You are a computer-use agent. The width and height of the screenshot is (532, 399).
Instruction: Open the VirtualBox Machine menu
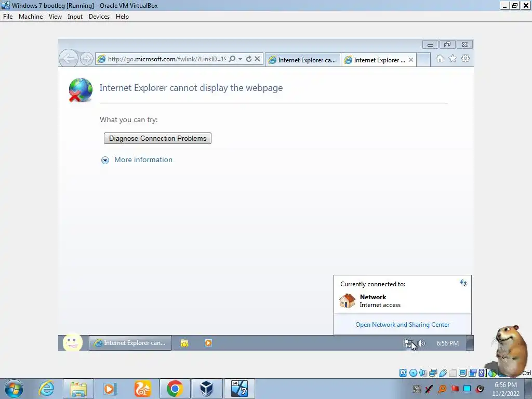(31, 16)
